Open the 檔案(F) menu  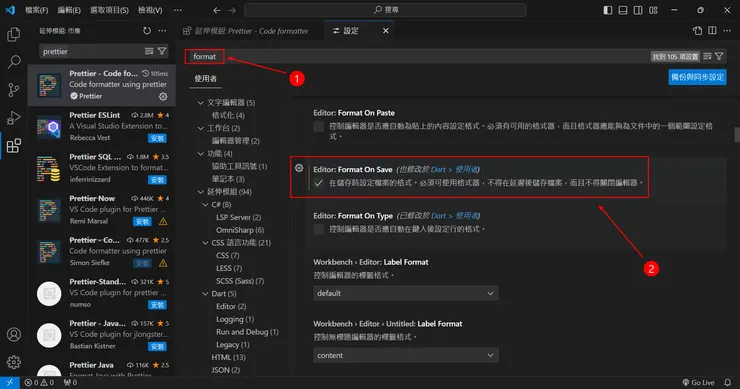[x=36, y=10]
